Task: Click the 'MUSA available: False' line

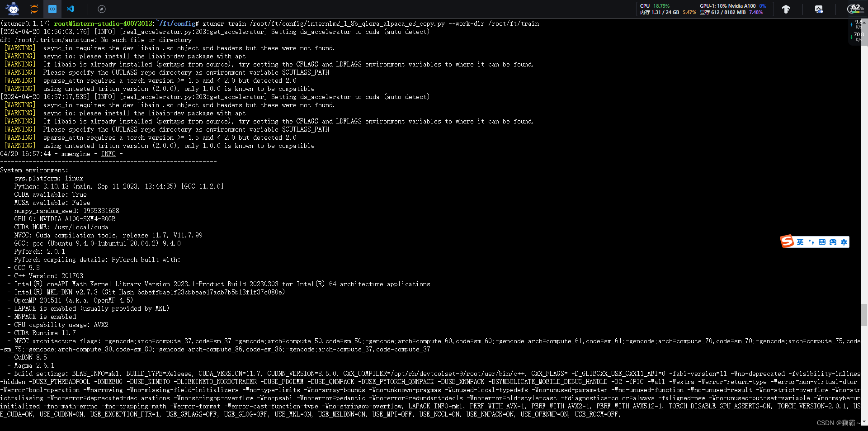Action: [52, 203]
